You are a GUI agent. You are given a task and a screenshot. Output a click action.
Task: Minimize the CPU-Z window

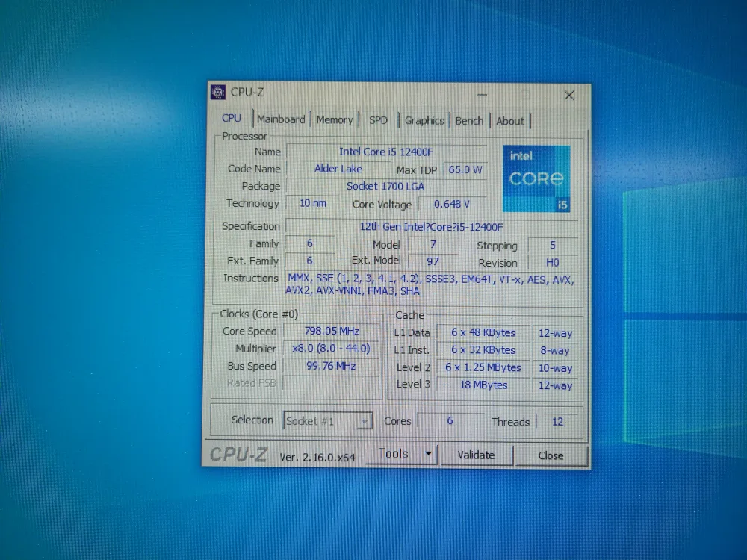[482, 95]
